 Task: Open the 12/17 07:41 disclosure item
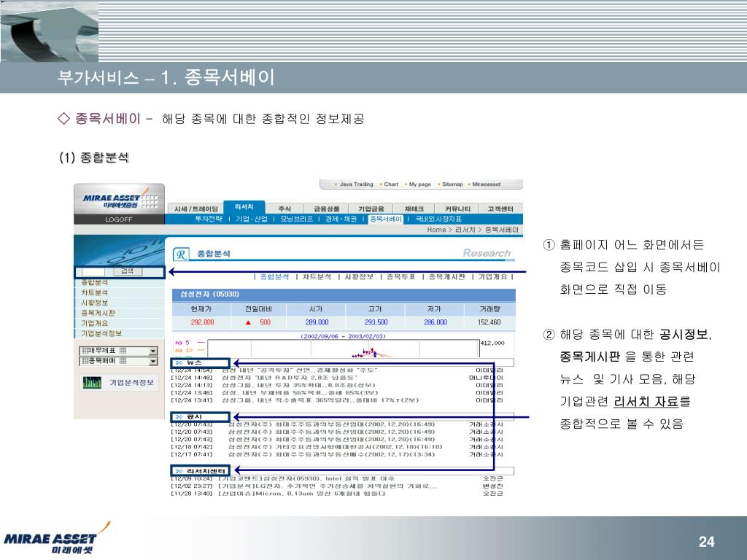(331, 455)
